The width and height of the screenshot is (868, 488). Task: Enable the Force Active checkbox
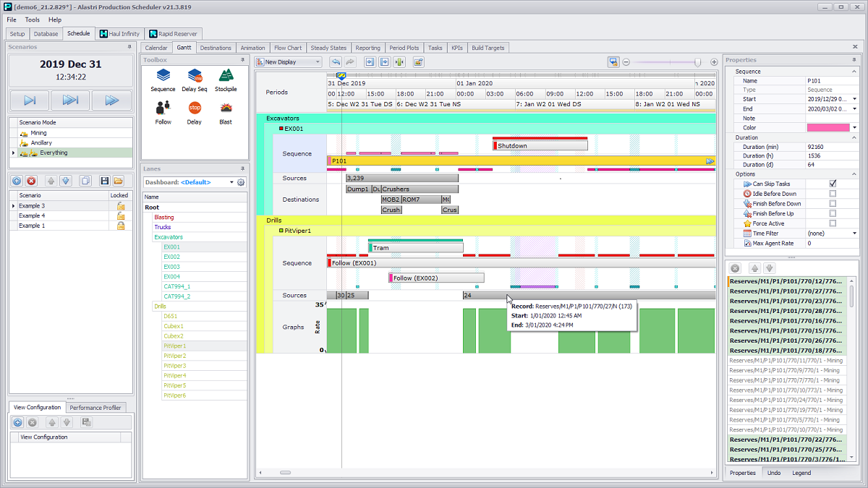(x=833, y=223)
